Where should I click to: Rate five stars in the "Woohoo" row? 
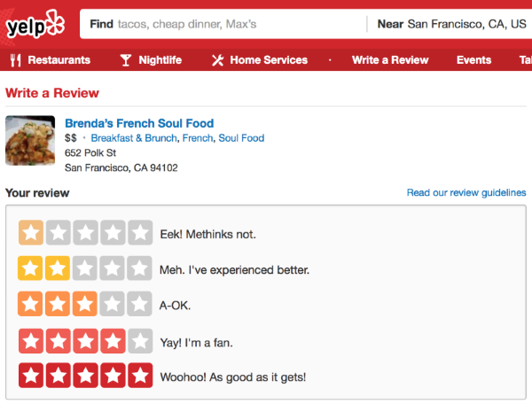coord(139,376)
